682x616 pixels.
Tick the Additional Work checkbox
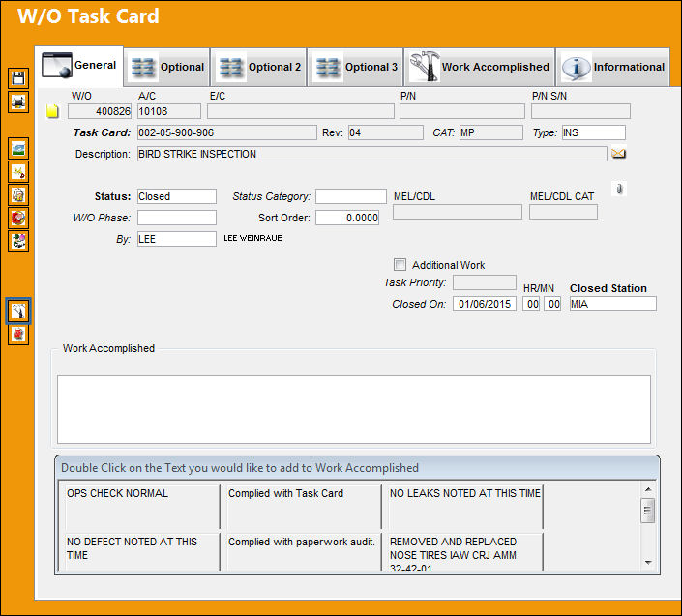[x=400, y=264]
